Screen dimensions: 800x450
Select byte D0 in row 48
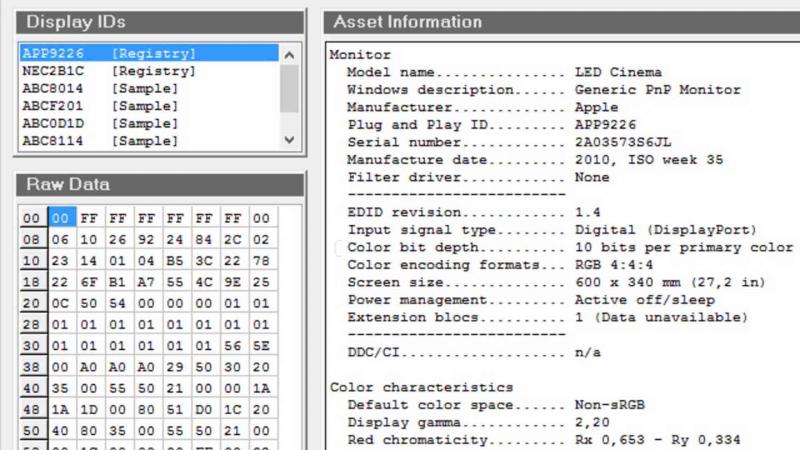tap(204, 410)
